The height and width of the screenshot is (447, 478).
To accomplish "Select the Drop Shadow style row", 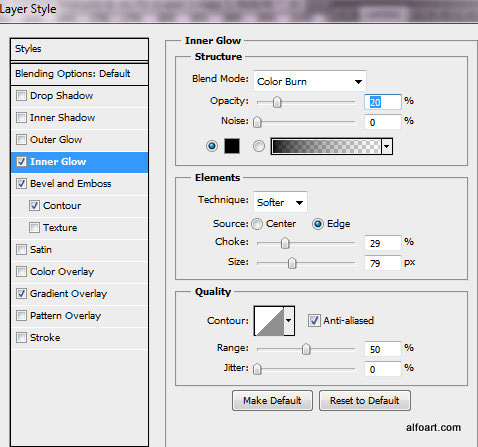I will (79, 96).
